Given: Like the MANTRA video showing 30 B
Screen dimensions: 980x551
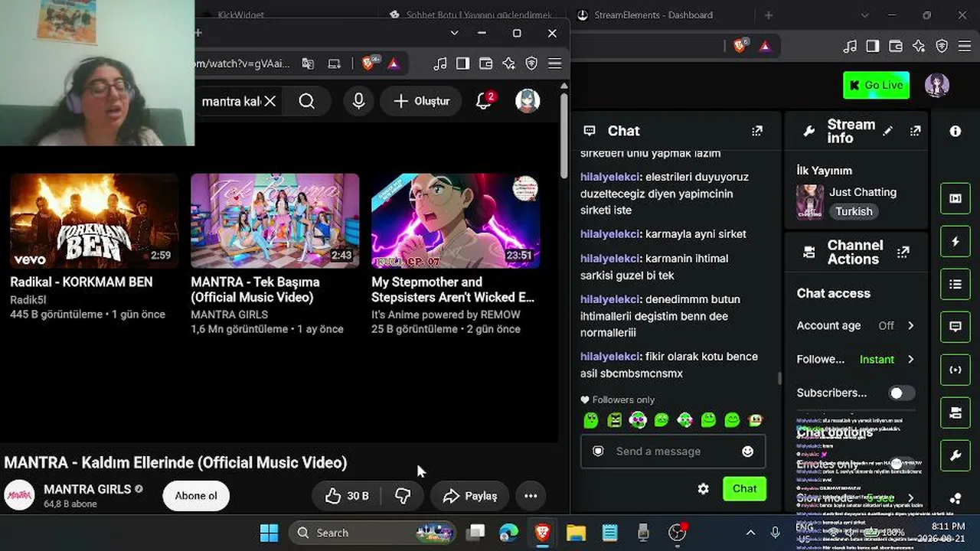Looking at the screenshot, I should pyautogui.click(x=347, y=496).
